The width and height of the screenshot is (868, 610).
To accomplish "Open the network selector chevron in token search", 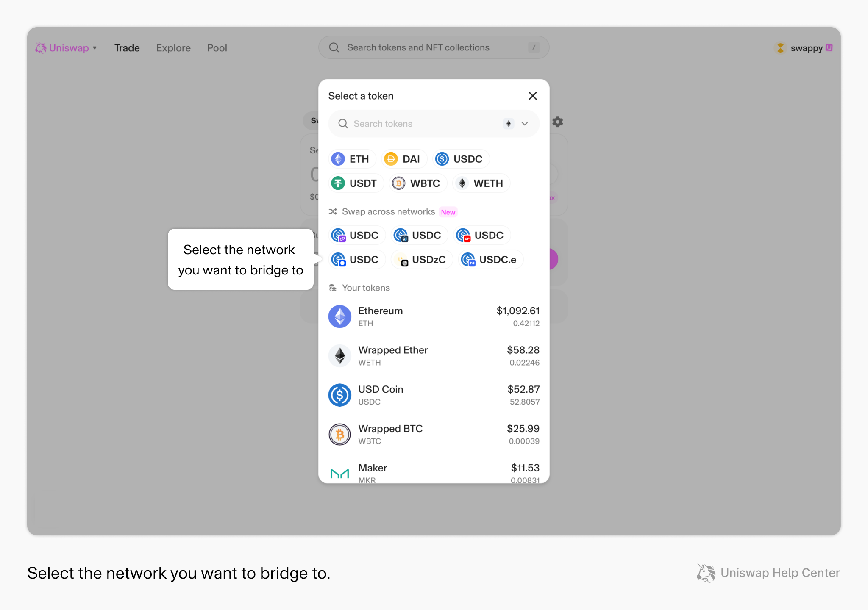I will 525,123.
